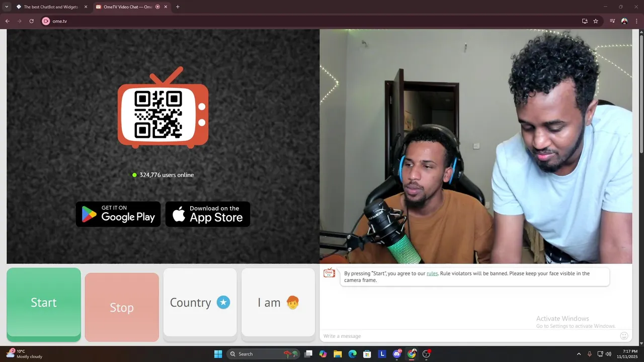Viewport: 644px width, 362px height.
Task: Go back to previous page
Action: [7, 21]
